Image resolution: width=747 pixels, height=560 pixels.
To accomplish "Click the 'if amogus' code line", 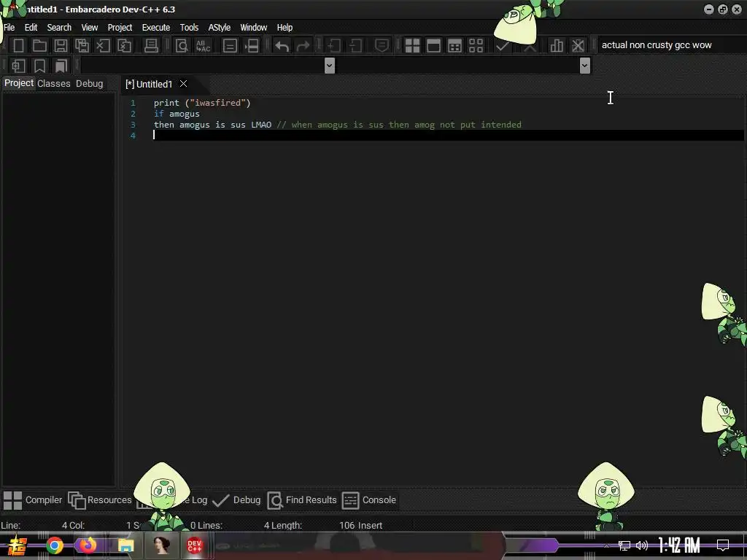I will [x=177, y=114].
